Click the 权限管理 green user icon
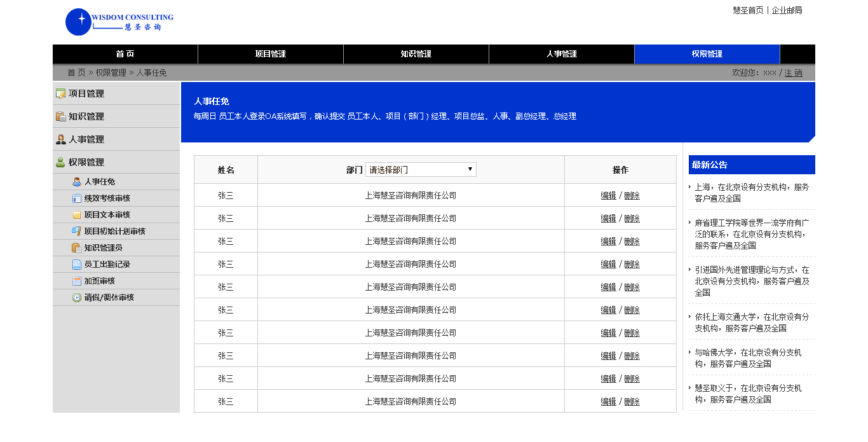Screen dimensions: 868x442 pos(61,162)
